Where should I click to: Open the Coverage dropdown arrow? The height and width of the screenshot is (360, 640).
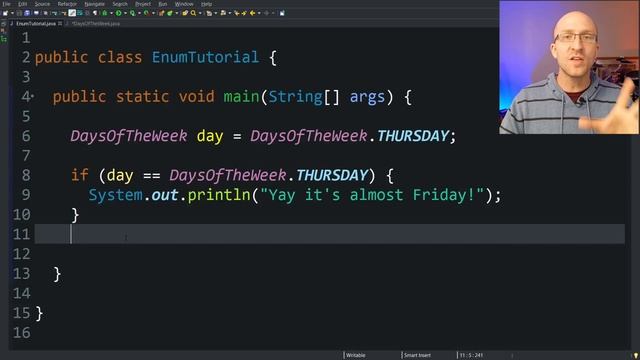click(139, 13)
